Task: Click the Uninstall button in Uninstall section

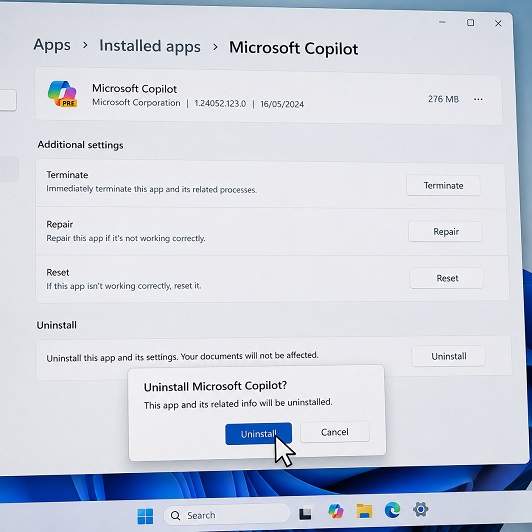Action: (x=449, y=356)
